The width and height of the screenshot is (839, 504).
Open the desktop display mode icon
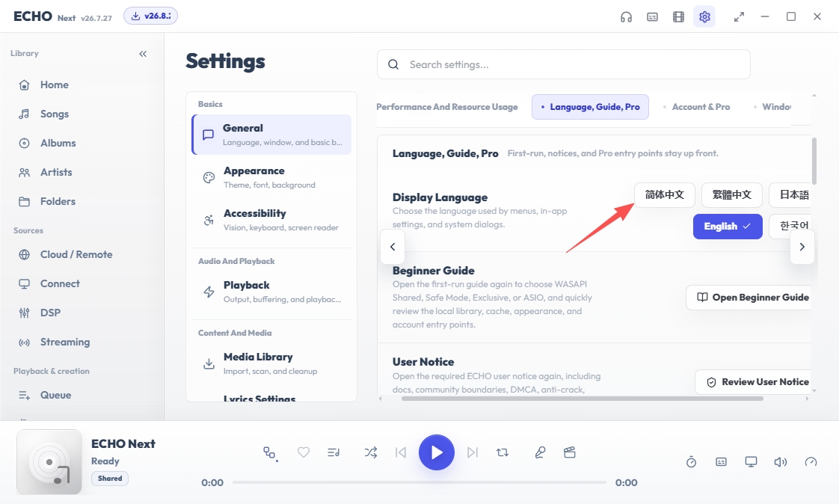point(751,461)
